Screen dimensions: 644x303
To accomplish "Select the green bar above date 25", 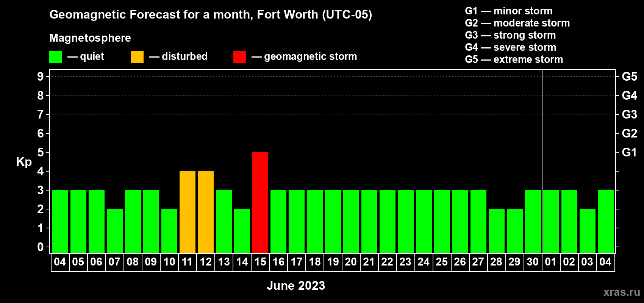I will click(442, 222).
